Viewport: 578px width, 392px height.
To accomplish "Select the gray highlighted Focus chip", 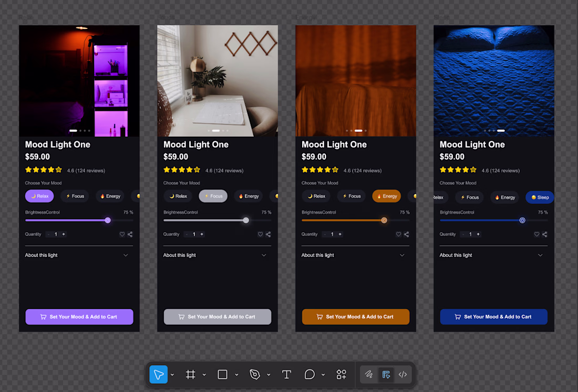I will (213, 196).
